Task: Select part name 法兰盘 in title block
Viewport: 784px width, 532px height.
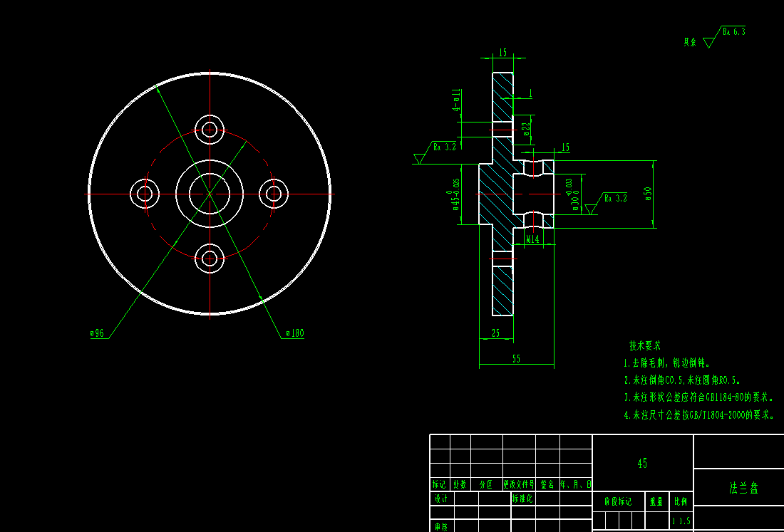Action: point(744,488)
